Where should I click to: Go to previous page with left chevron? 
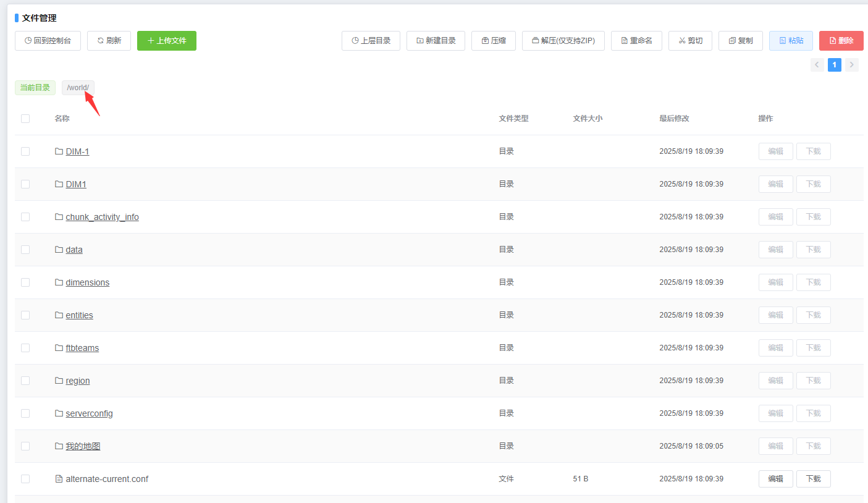pos(817,65)
